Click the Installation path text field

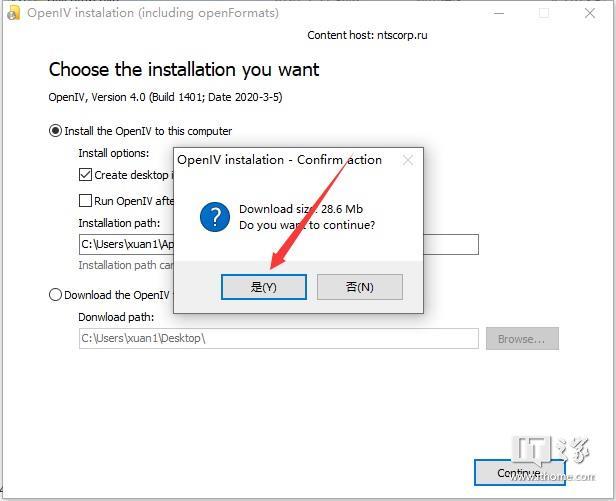coord(279,244)
